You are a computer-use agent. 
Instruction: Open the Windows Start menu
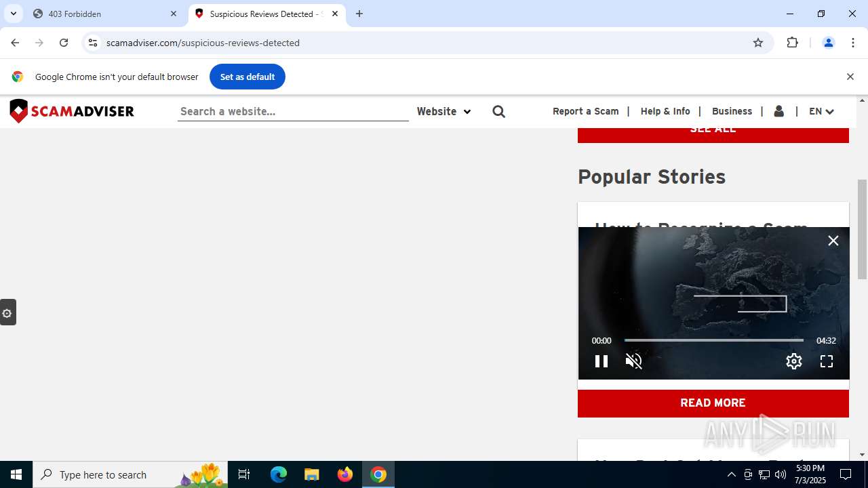pyautogui.click(x=16, y=474)
